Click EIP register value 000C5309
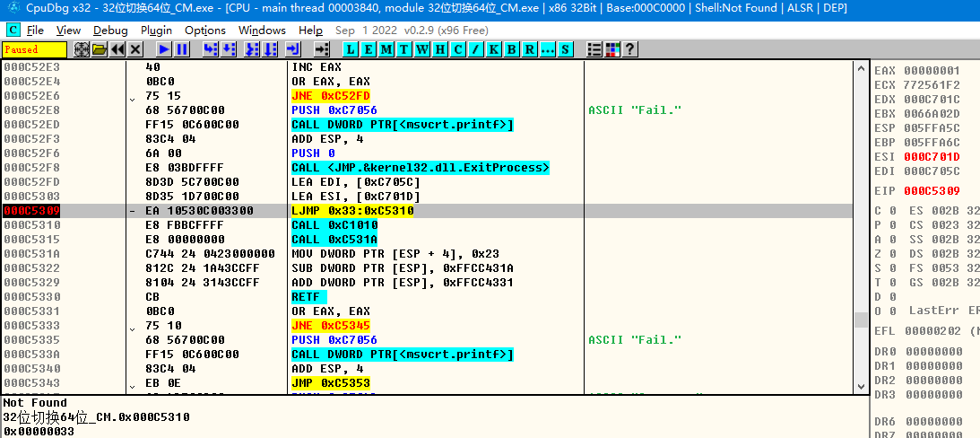Viewport: 980px width, 438px height. [932, 191]
